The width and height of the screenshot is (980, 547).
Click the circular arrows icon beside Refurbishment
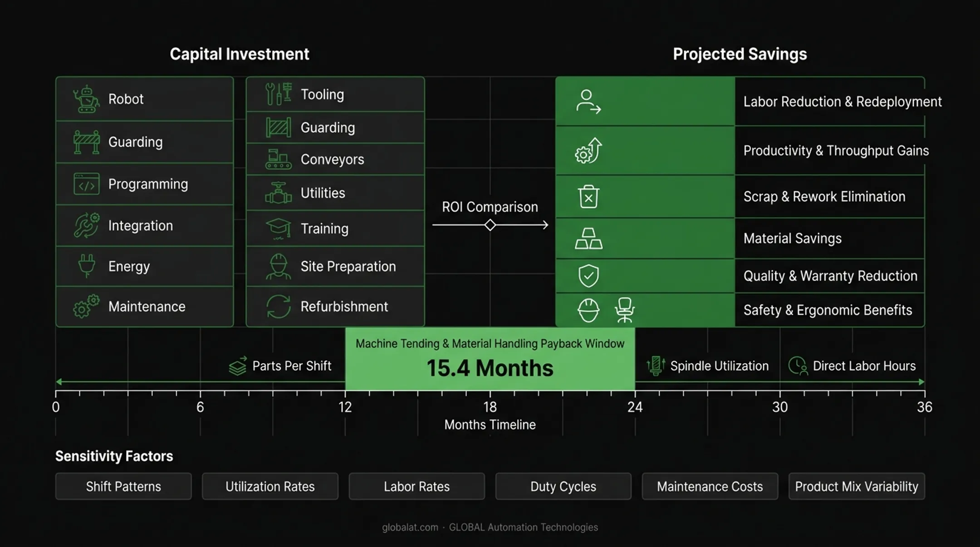[278, 307]
